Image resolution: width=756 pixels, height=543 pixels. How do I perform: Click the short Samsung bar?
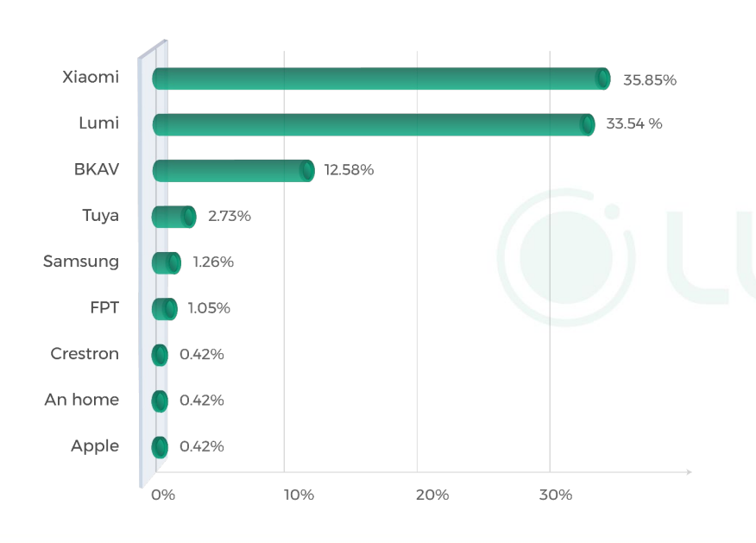coord(166,262)
